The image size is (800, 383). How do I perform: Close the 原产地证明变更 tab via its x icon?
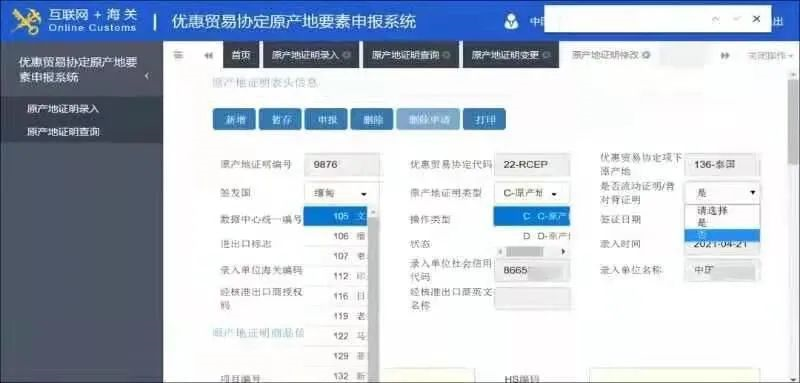click(x=546, y=55)
